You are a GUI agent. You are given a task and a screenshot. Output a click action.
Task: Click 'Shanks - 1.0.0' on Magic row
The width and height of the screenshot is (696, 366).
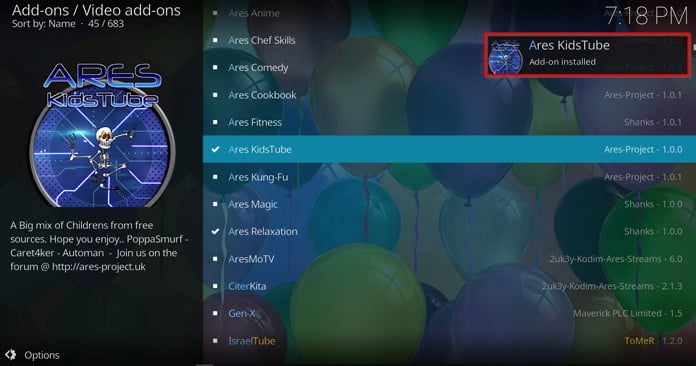[x=653, y=204]
